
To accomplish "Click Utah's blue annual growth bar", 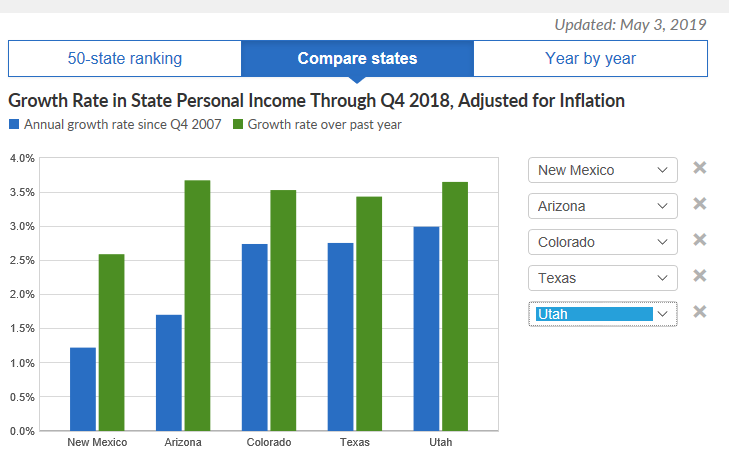I will click(x=427, y=328).
